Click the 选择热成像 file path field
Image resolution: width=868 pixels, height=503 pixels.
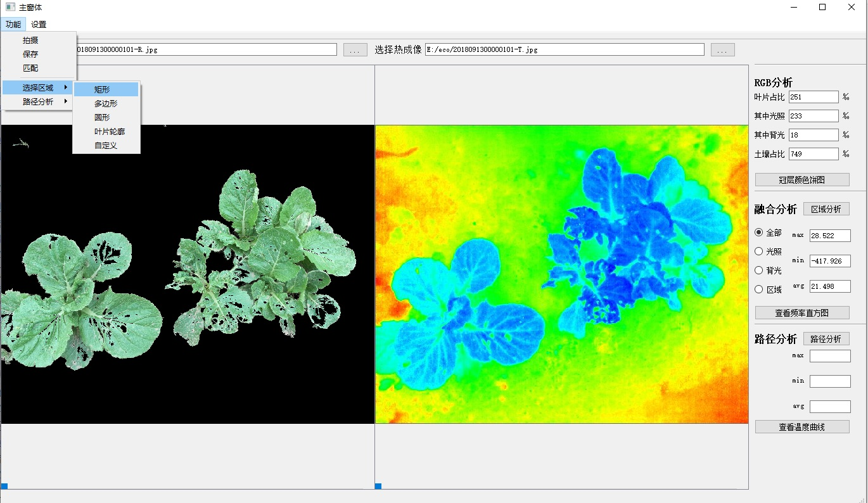[564, 49]
